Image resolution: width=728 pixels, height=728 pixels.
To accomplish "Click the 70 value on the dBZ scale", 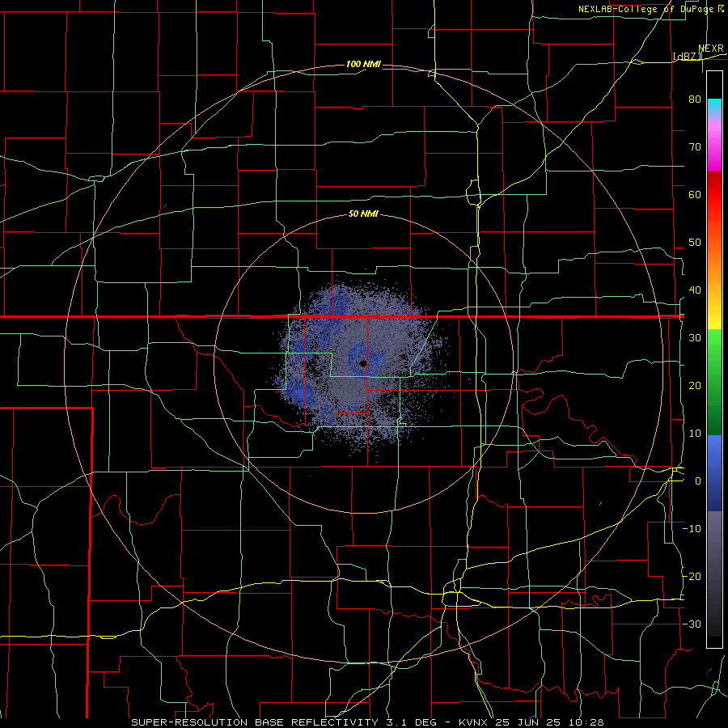I will 695,147.
